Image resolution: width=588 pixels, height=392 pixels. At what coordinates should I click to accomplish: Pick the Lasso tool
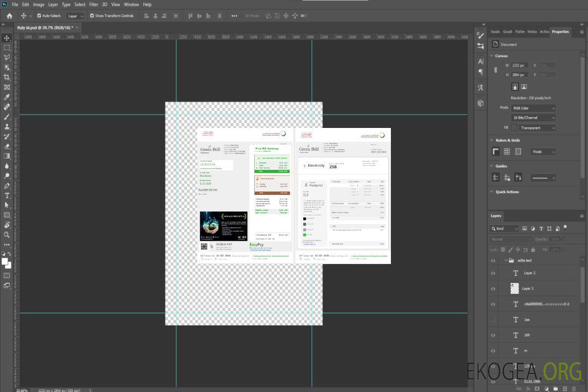7,57
